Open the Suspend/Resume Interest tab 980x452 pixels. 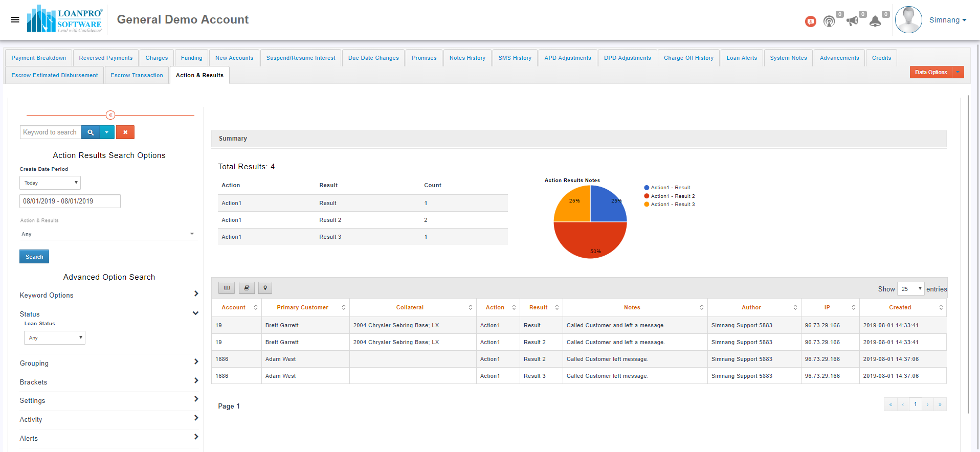[x=301, y=58]
